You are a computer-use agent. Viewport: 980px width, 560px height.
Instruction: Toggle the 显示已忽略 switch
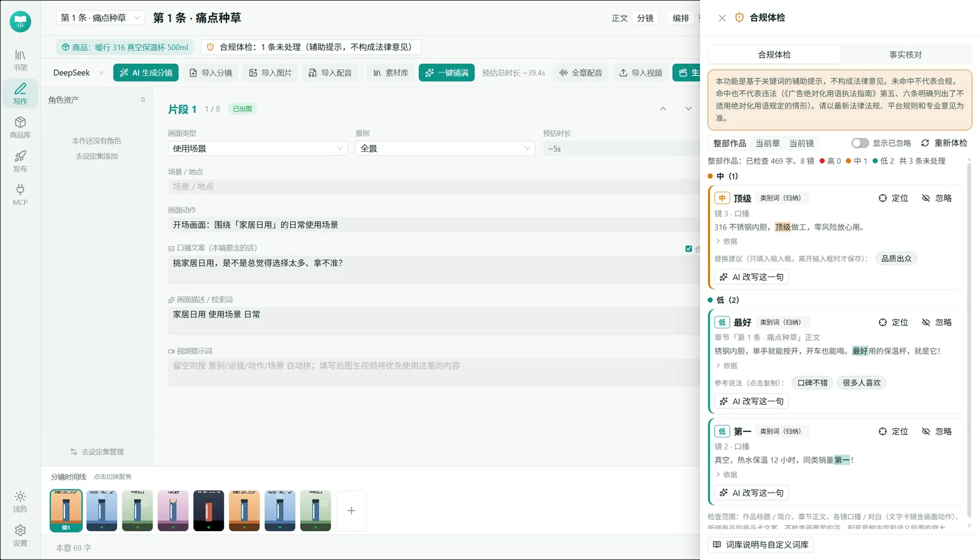(x=860, y=143)
